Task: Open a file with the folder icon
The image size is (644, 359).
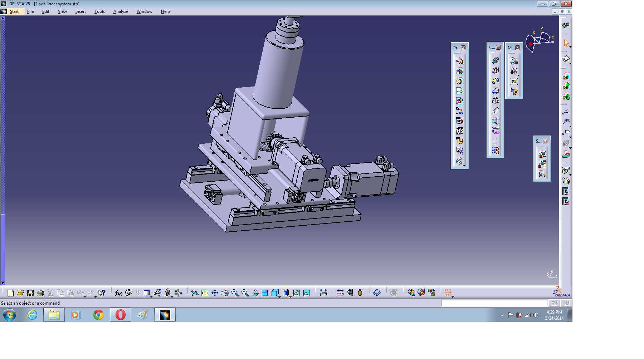Action: pos(20,293)
